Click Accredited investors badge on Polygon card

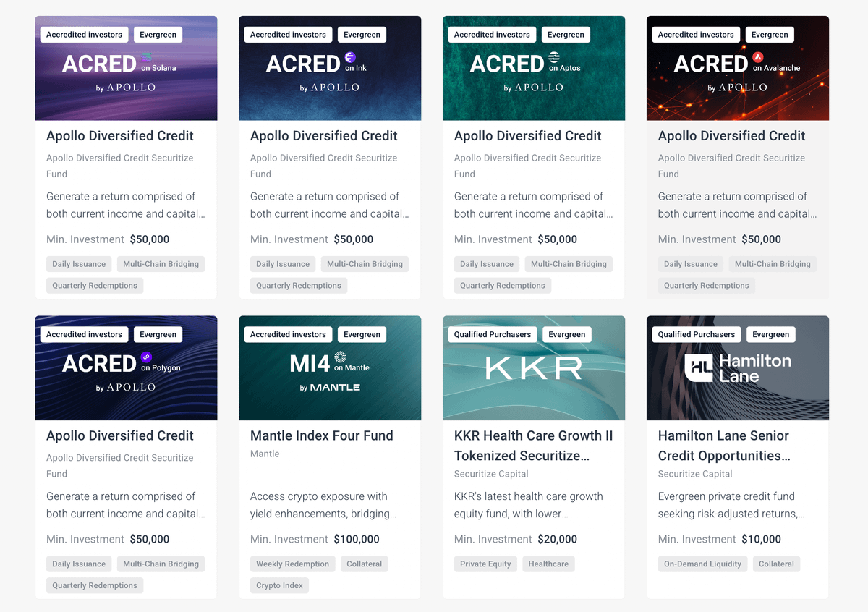85,334
